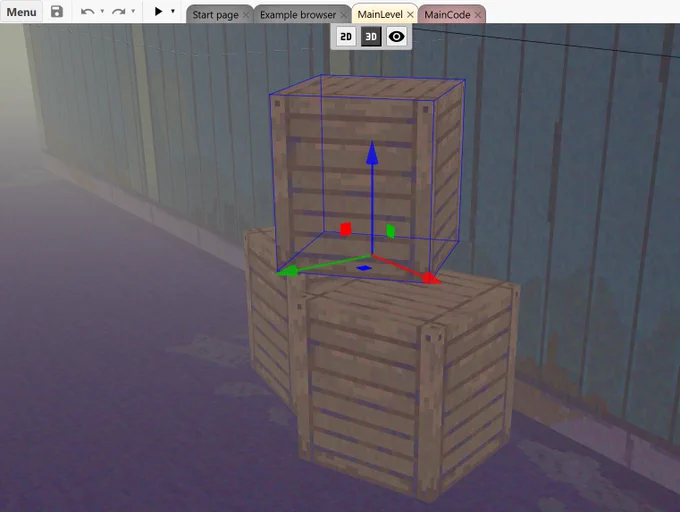This screenshot has width=680, height=512.
Task: Close the Start page tab
Action: pyautogui.click(x=246, y=15)
